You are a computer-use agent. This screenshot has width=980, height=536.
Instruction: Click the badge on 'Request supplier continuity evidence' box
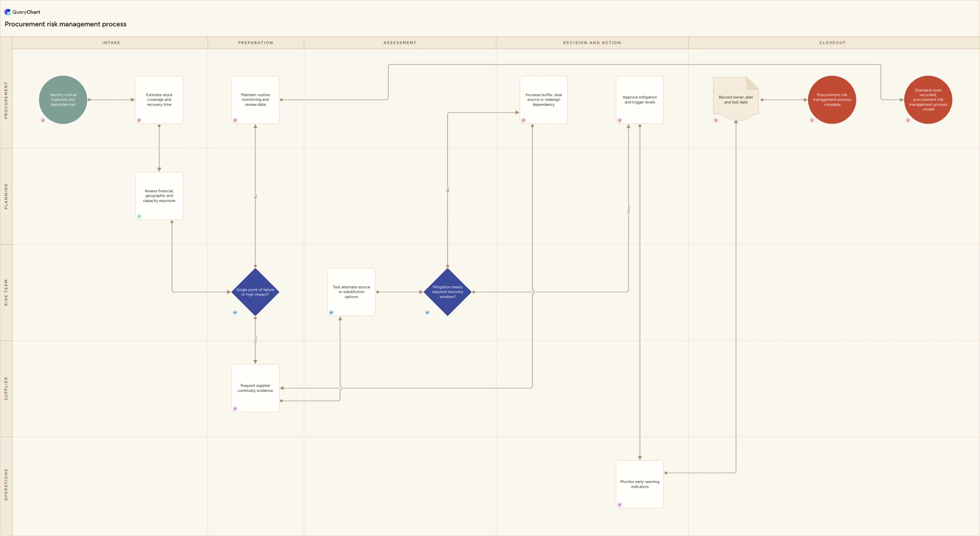(235, 409)
